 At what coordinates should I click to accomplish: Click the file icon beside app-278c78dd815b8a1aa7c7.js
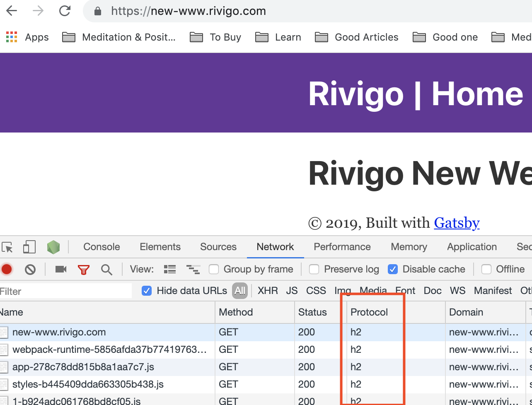pyautogui.click(x=4, y=367)
